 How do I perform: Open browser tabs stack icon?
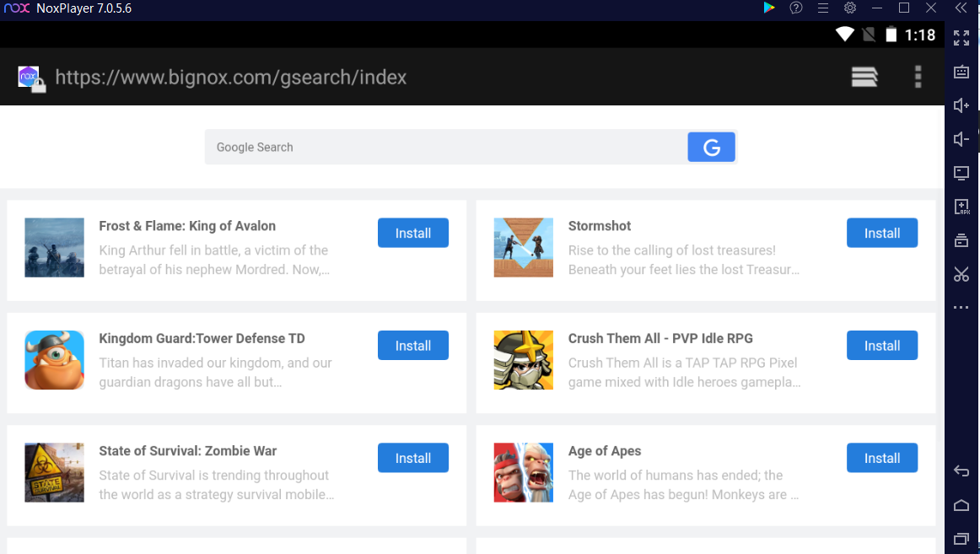[x=864, y=77]
